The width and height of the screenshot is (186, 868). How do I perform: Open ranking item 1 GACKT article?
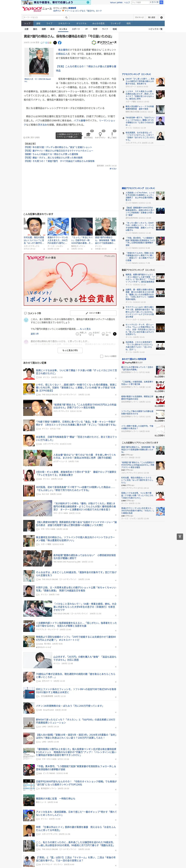pos(140,81)
